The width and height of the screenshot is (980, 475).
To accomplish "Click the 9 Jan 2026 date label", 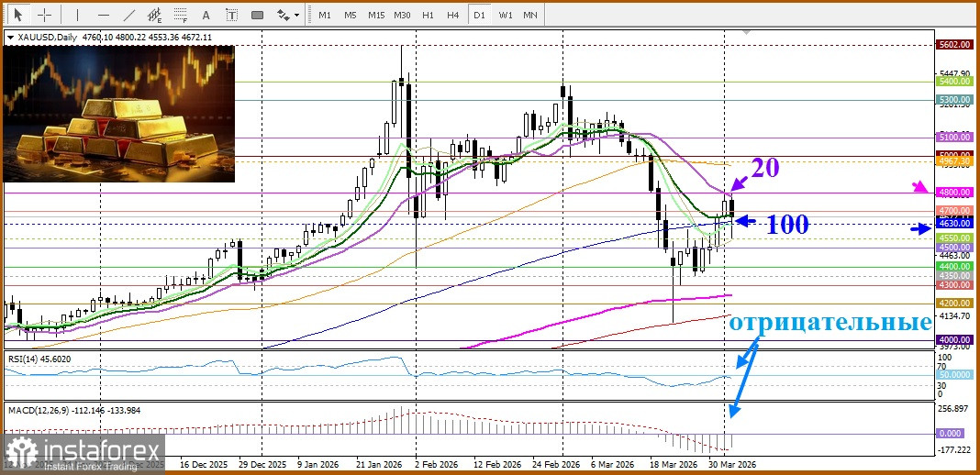I will tap(318, 466).
